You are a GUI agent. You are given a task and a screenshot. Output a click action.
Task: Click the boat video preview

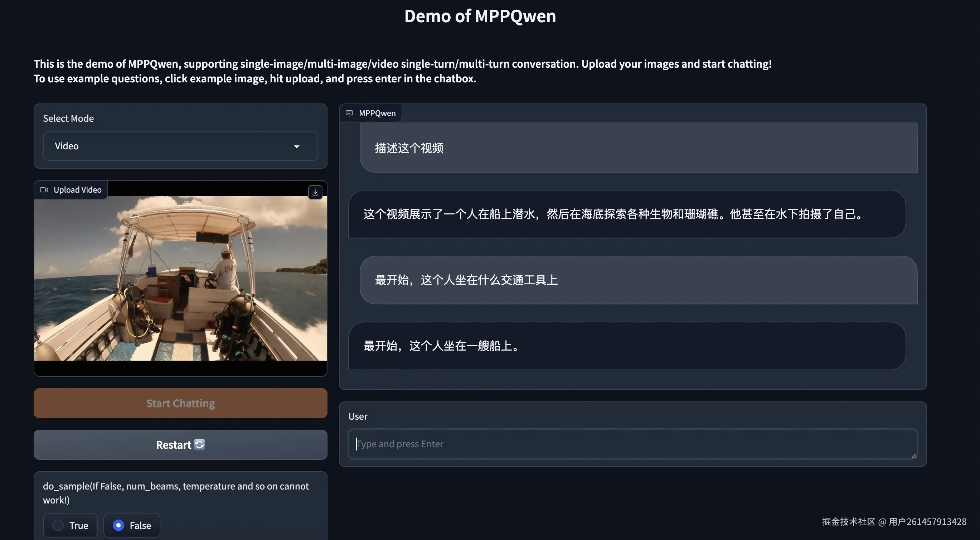tap(180, 278)
